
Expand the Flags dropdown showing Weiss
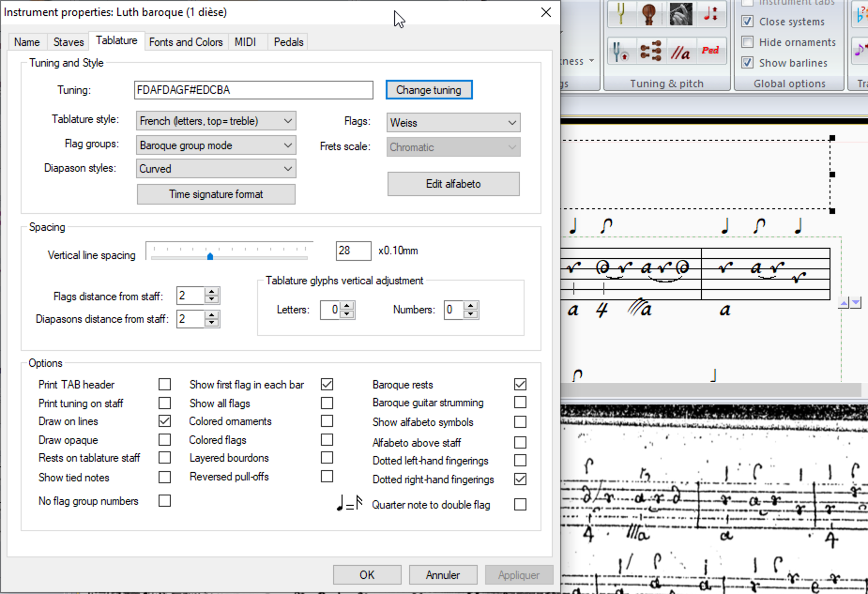[x=453, y=123]
